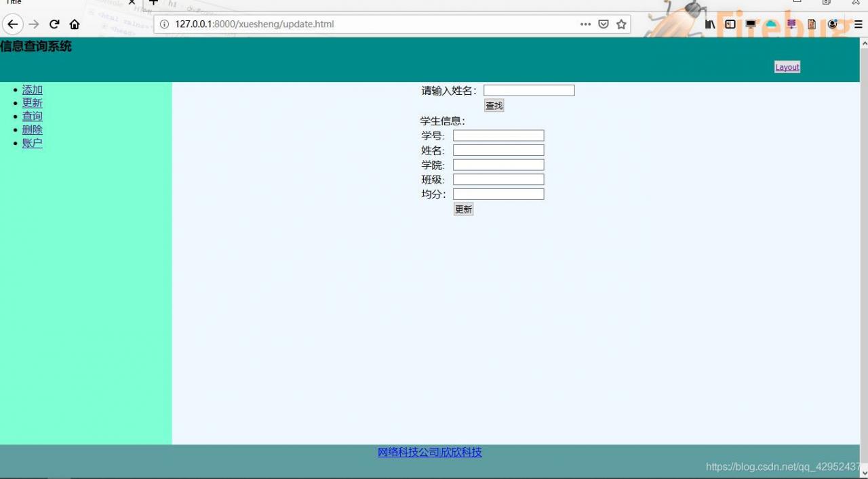Screen dimensions: 868x479
Task: Click the Layout link in header
Action: (x=787, y=67)
